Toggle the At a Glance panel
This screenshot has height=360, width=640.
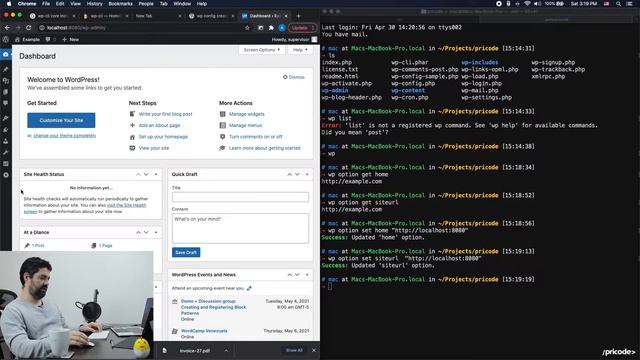[x=156, y=232]
